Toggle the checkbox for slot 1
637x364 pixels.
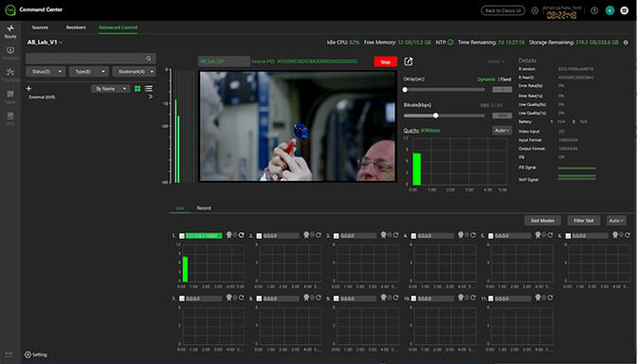(x=182, y=236)
